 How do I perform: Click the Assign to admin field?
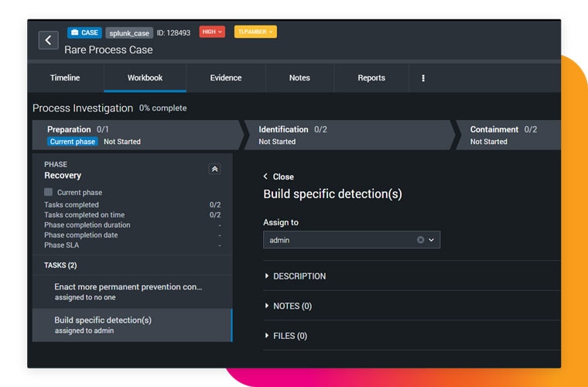click(352, 240)
